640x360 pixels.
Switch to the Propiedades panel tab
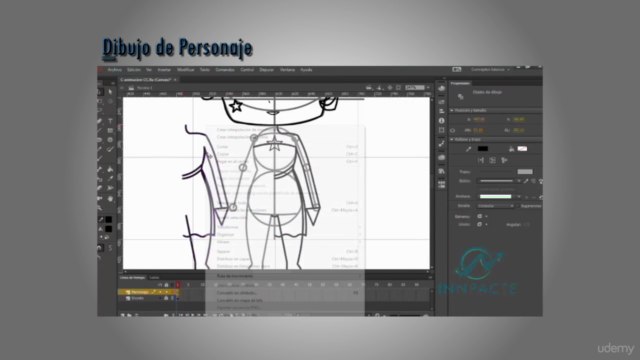pos(460,83)
